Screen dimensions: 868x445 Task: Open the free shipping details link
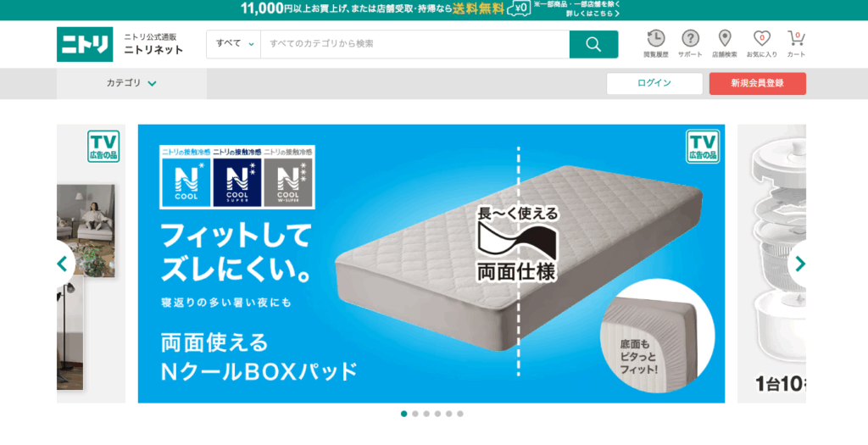[x=593, y=14]
